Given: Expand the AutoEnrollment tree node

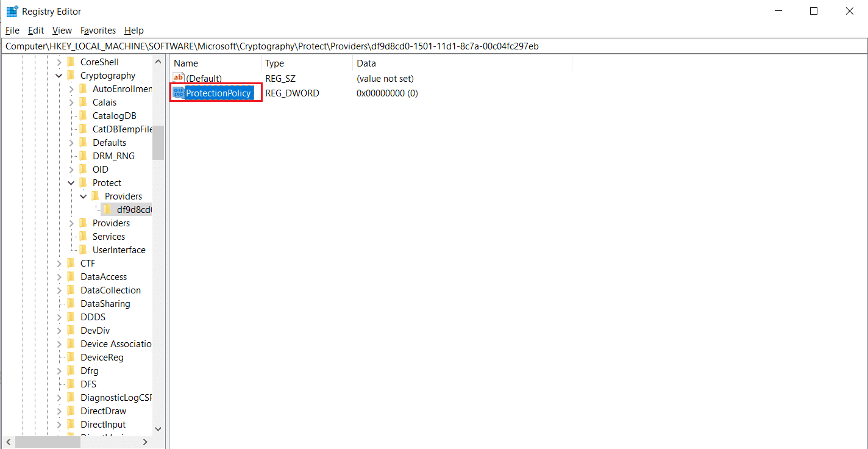Looking at the screenshot, I should coord(71,89).
